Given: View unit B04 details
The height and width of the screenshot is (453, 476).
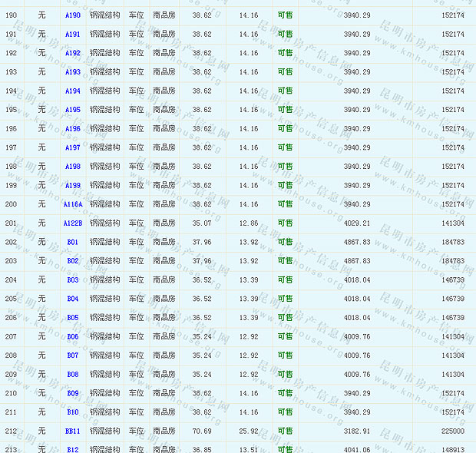Looking at the screenshot, I should 73,299.
